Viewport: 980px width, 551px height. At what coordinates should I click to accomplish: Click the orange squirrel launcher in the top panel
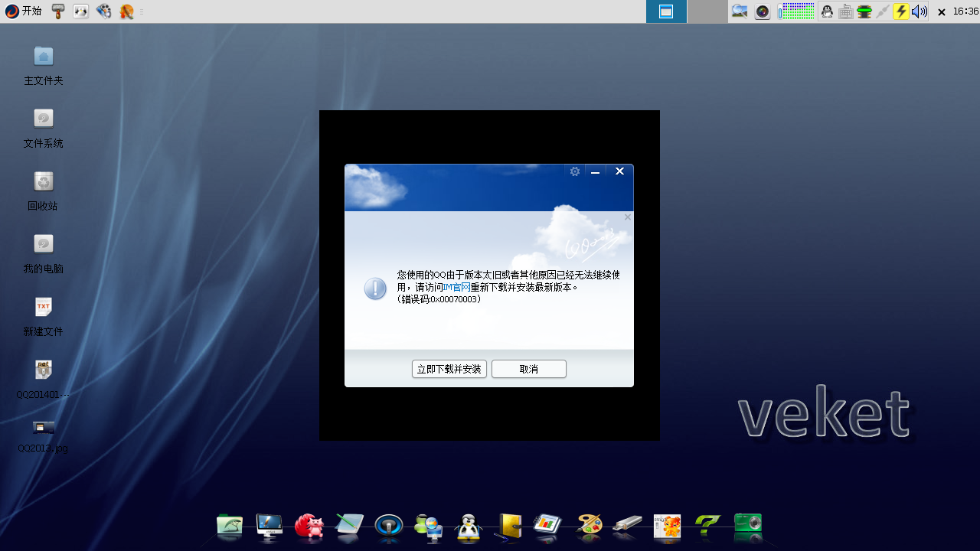pyautogui.click(x=126, y=11)
